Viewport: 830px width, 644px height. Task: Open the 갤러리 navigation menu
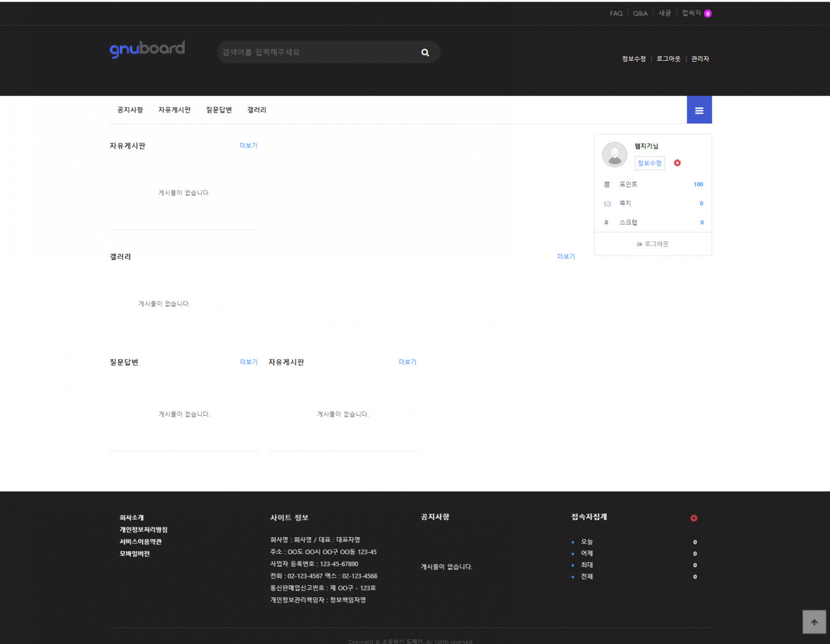click(x=256, y=110)
